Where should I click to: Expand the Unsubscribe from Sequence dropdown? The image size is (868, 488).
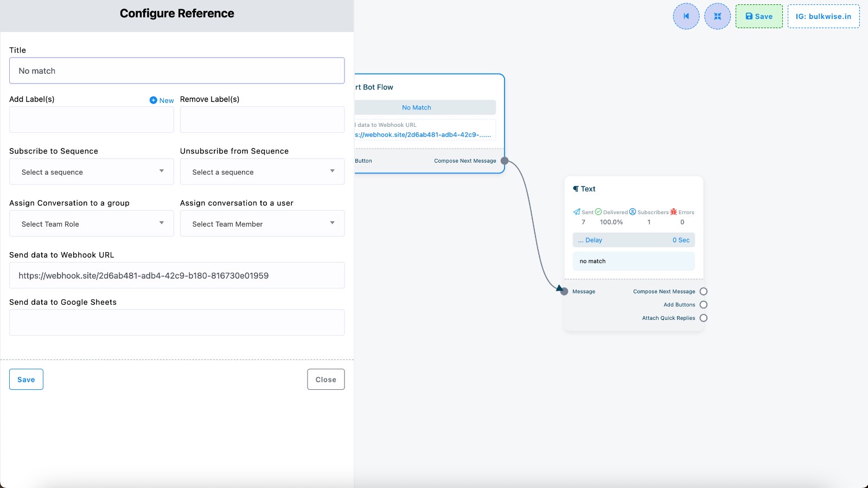click(x=262, y=172)
